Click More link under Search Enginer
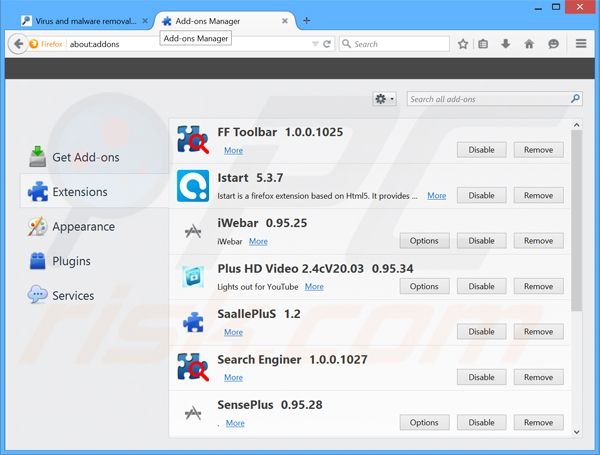The height and width of the screenshot is (455, 600). tap(233, 377)
